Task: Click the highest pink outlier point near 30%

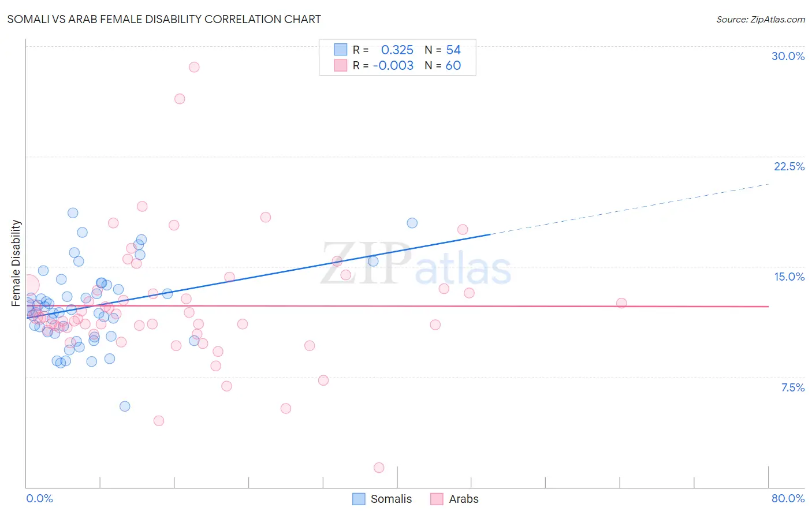Action: pos(194,67)
